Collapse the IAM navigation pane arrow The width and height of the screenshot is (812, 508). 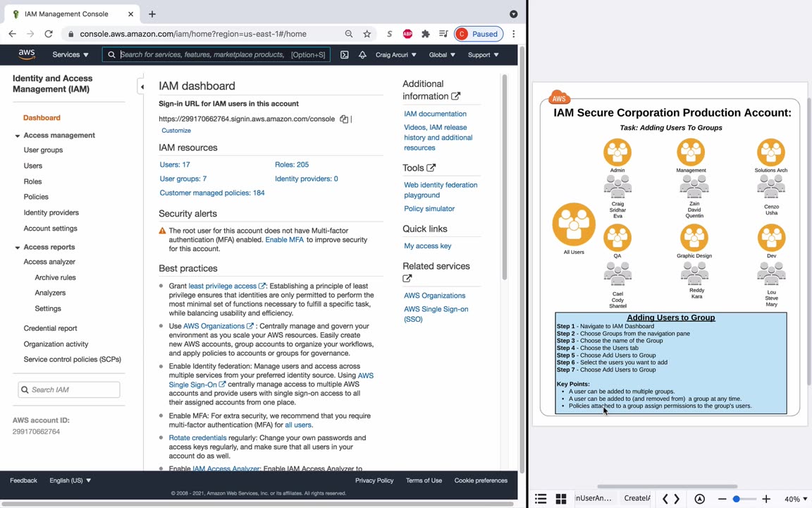tap(142, 87)
